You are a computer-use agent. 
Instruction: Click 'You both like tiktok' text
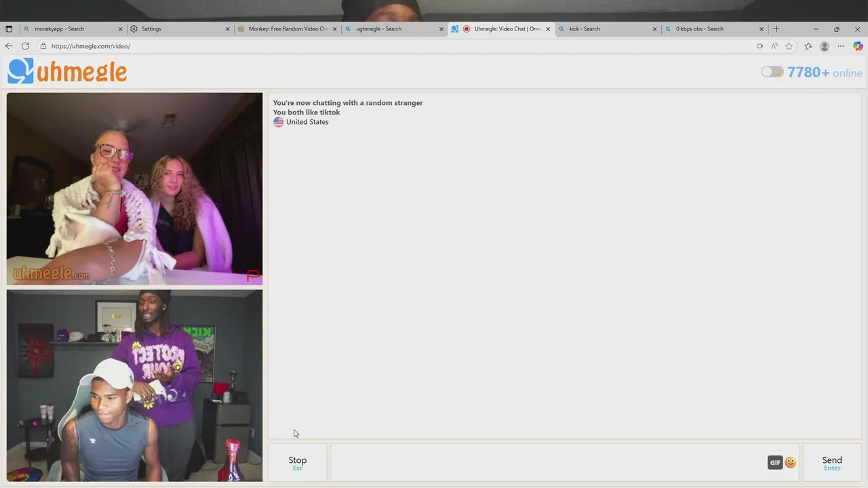(307, 113)
